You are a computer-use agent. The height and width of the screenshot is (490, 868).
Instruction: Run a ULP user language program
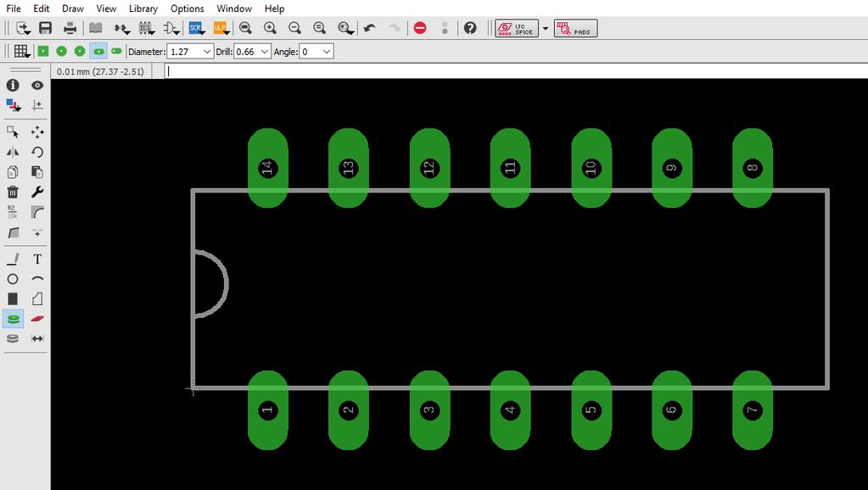[221, 28]
